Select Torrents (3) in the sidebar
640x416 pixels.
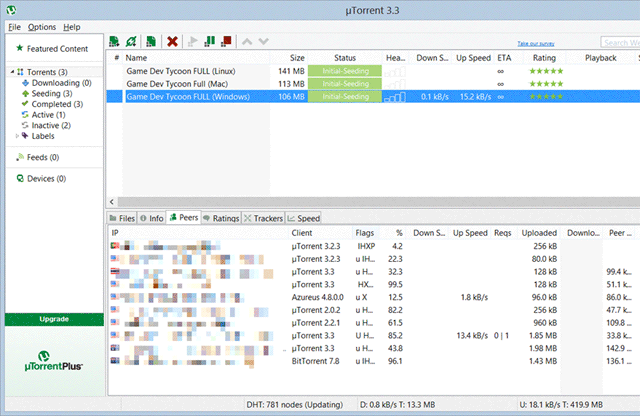click(47, 72)
